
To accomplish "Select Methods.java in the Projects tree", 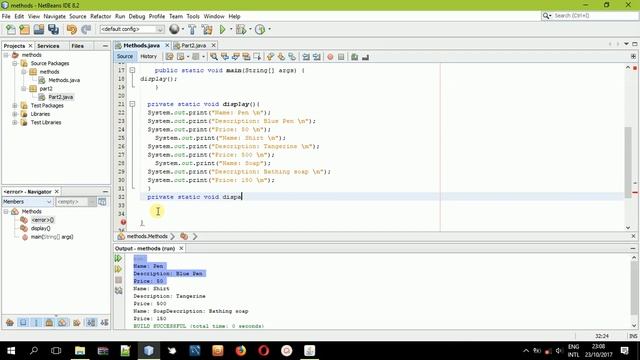I will click(x=64, y=80).
